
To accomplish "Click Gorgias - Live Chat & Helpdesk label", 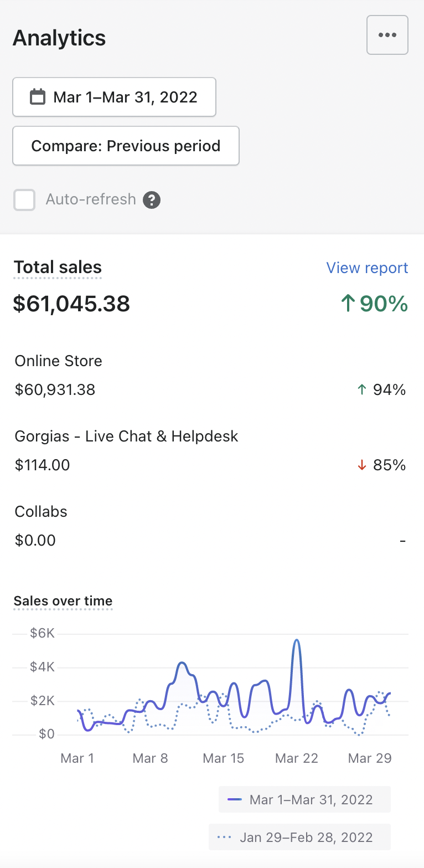I will tap(126, 436).
